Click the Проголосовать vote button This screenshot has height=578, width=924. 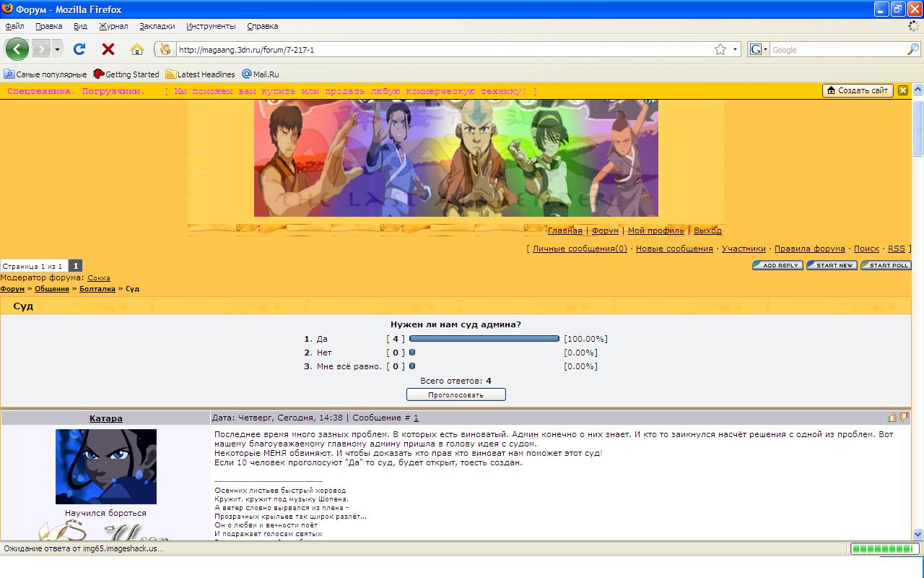pyautogui.click(x=456, y=394)
